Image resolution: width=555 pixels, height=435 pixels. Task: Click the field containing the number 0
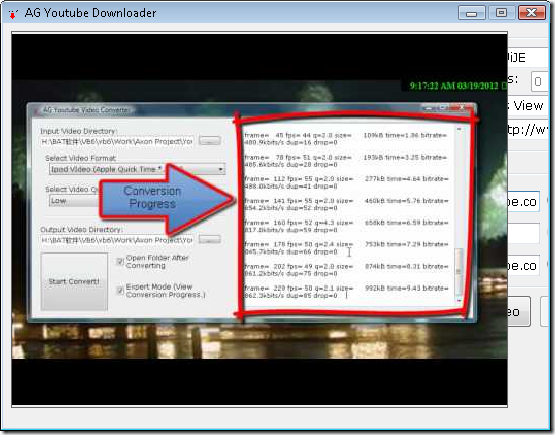pos(539,81)
